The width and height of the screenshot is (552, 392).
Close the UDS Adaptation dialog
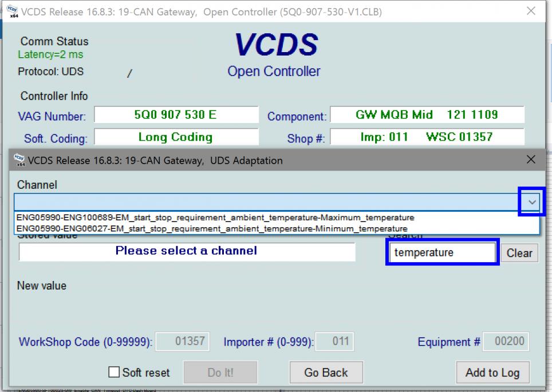pyautogui.click(x=531, y=160)
